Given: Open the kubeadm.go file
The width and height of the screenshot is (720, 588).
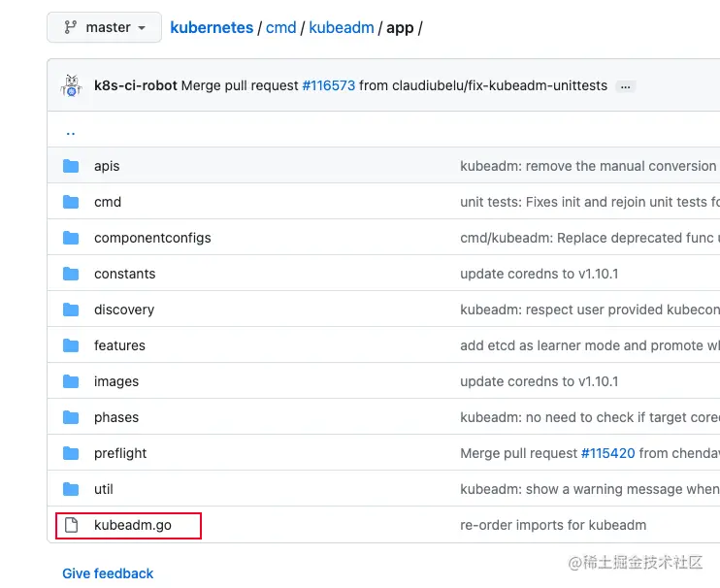Looking at the screenshot, I should pos(133,525).
